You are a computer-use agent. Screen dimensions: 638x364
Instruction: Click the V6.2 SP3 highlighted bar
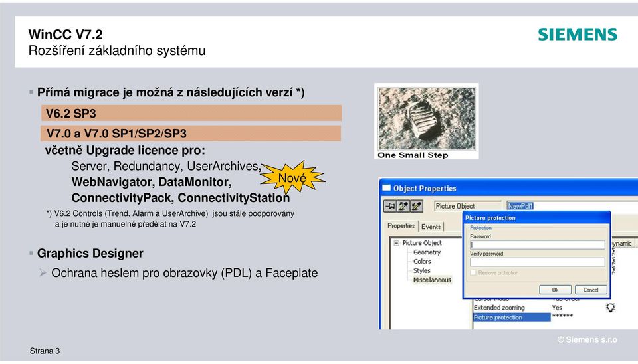[x=191, y=113]
